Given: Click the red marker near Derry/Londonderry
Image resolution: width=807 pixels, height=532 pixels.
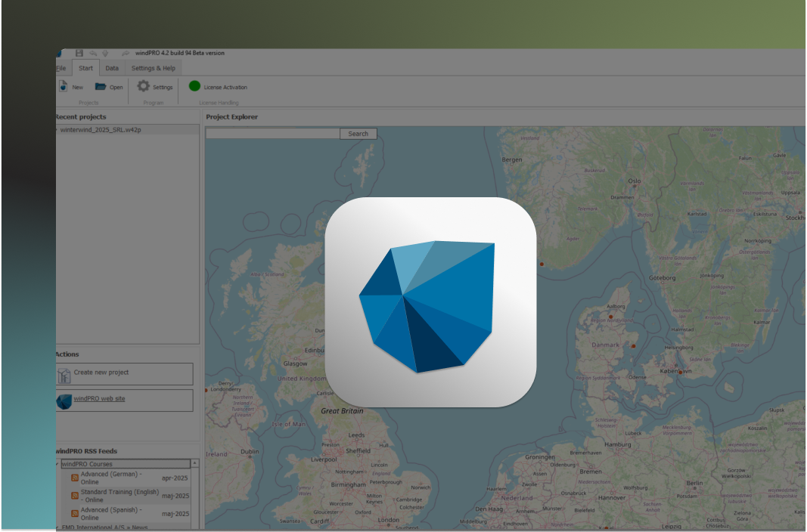Looking at the screenshot, I should tap(206, 391).
